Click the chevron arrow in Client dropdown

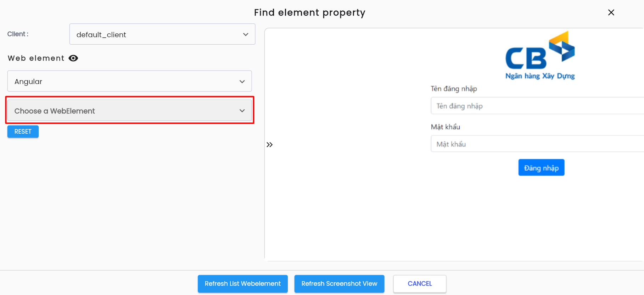point(246,34)
